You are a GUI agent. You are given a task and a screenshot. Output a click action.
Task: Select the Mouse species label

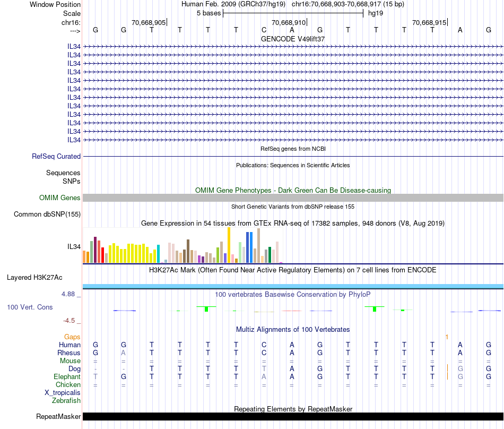click(70, 361)
